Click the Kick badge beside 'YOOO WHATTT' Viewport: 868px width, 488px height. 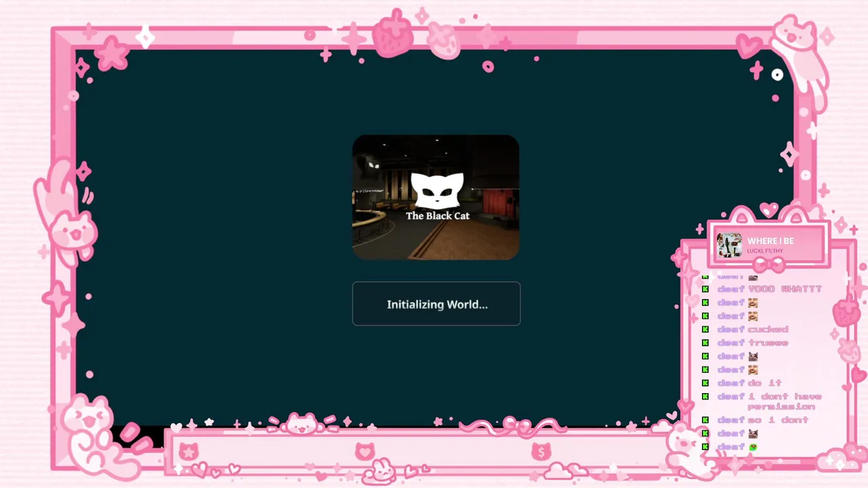click(705, 289)
